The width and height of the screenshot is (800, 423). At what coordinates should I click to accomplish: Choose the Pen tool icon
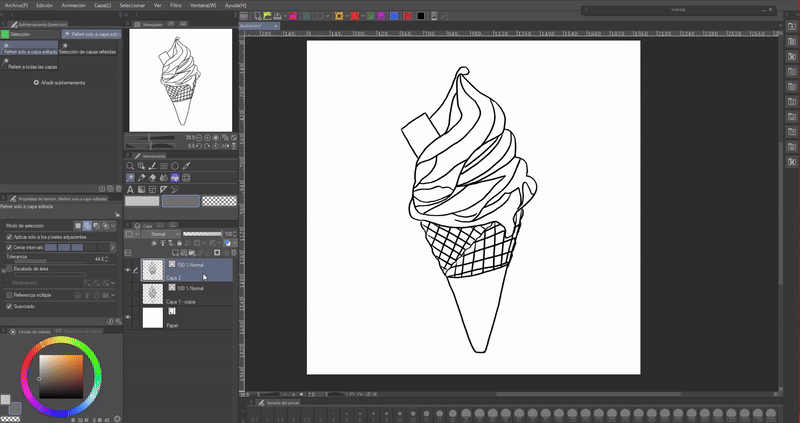(x=142, y=177)
